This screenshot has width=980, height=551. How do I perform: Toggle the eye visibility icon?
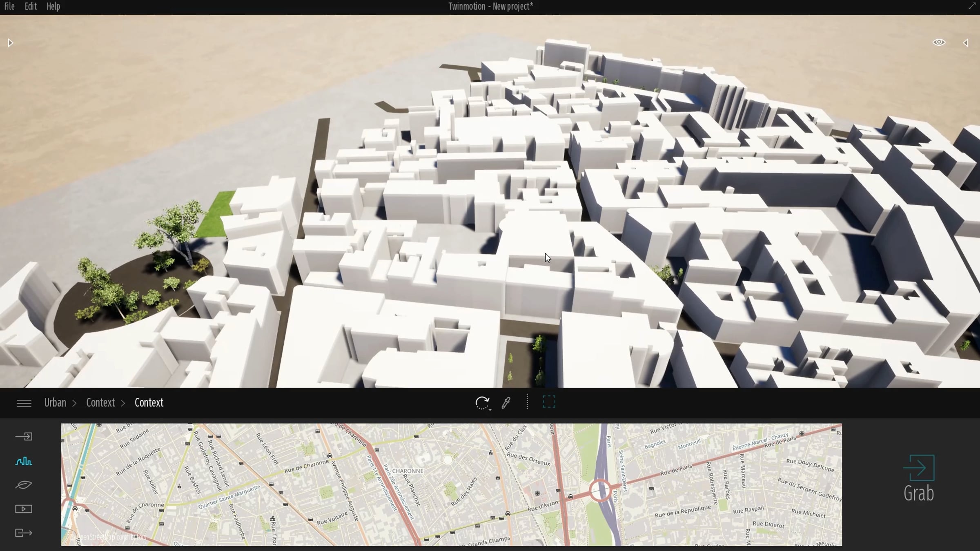pyautogui.click(x=939, y=42)
